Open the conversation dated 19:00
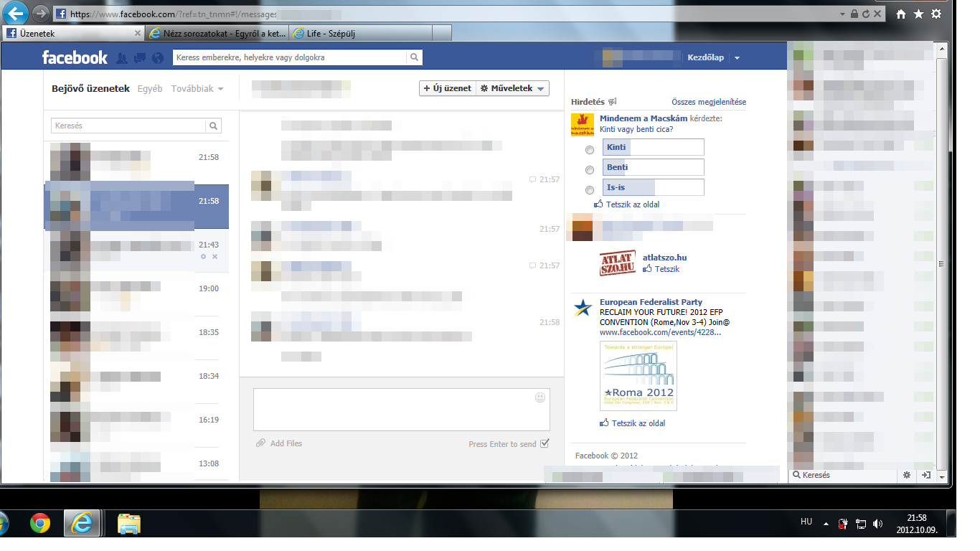980x551 pixels. pos(136,294)
